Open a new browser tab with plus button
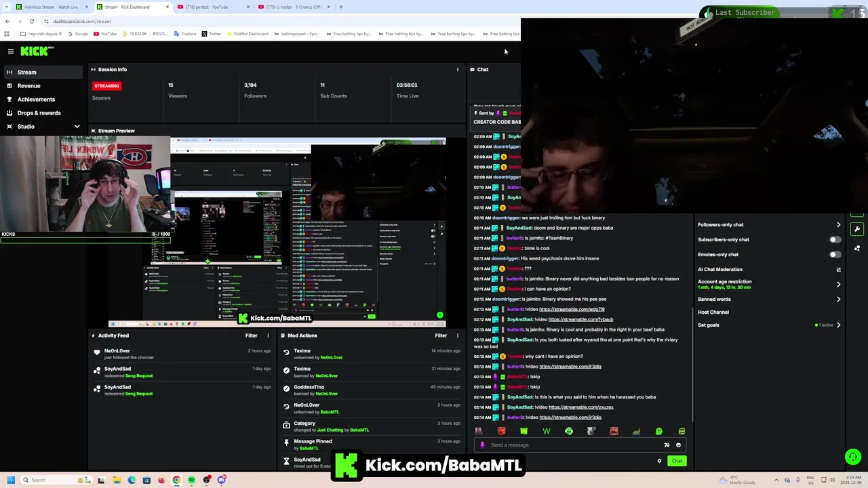 (x=341, y=7)
